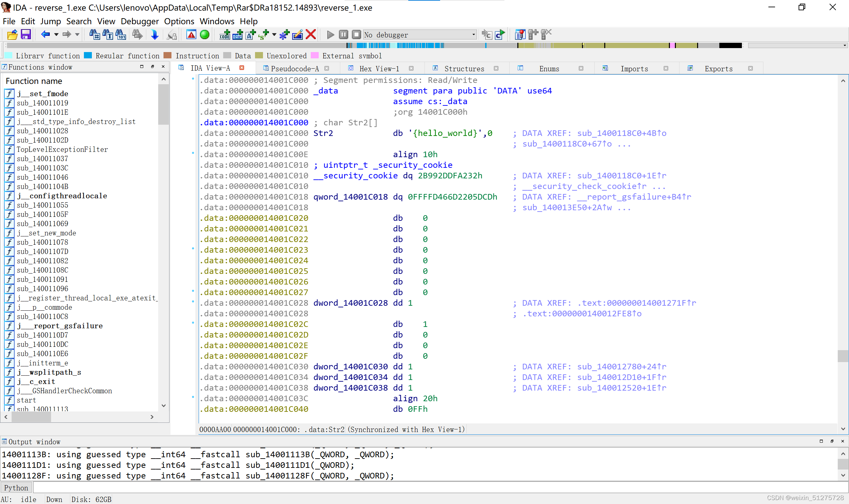Start the process with the play button

click(x=330, y=34)
